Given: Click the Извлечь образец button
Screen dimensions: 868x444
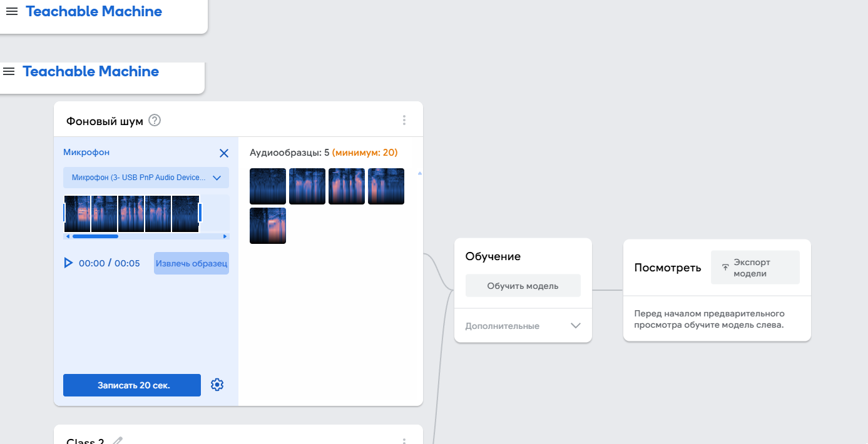Looking at the screenshot, I should (x=191, y=263).
